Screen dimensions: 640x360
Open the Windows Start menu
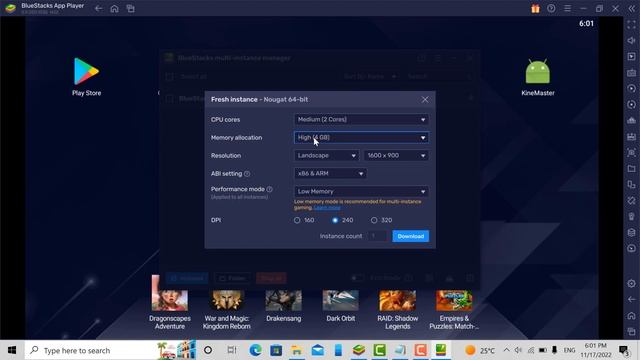click(x=12, y=350)
